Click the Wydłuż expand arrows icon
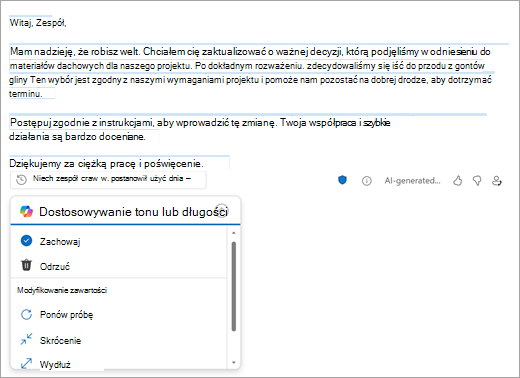 [26, 363]
